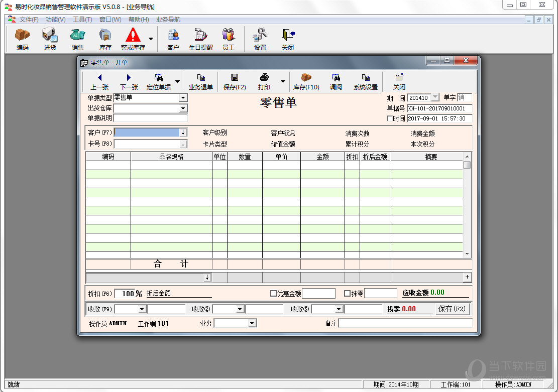The width and height of the screenshot is (558, 392).
Task: Click the 打印 printer icon
Action: point(264,81)
